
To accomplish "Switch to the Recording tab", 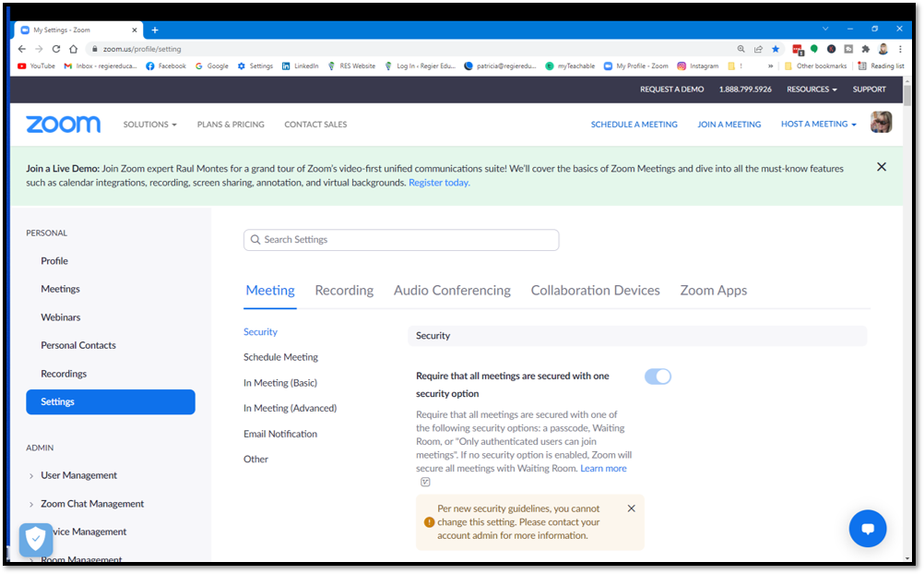I will click(x=344, y=291).
